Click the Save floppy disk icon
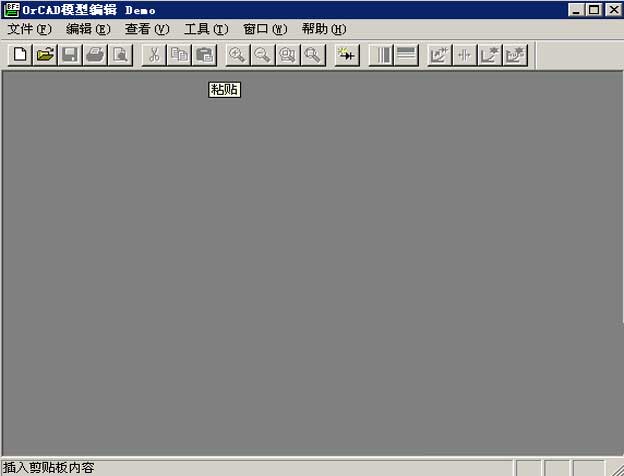This screenshot has height=476, width=624. point(70,55)
